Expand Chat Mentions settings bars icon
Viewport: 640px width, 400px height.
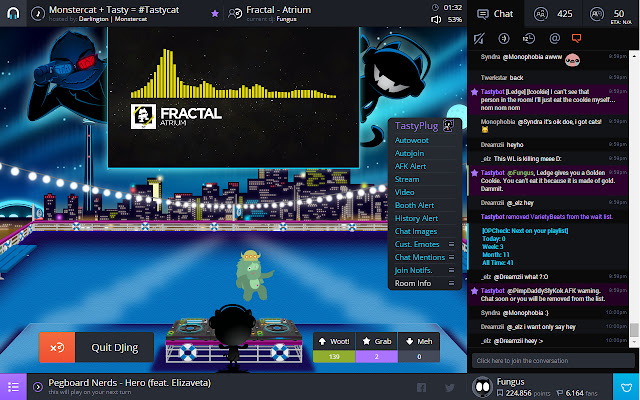coord(451,257)
